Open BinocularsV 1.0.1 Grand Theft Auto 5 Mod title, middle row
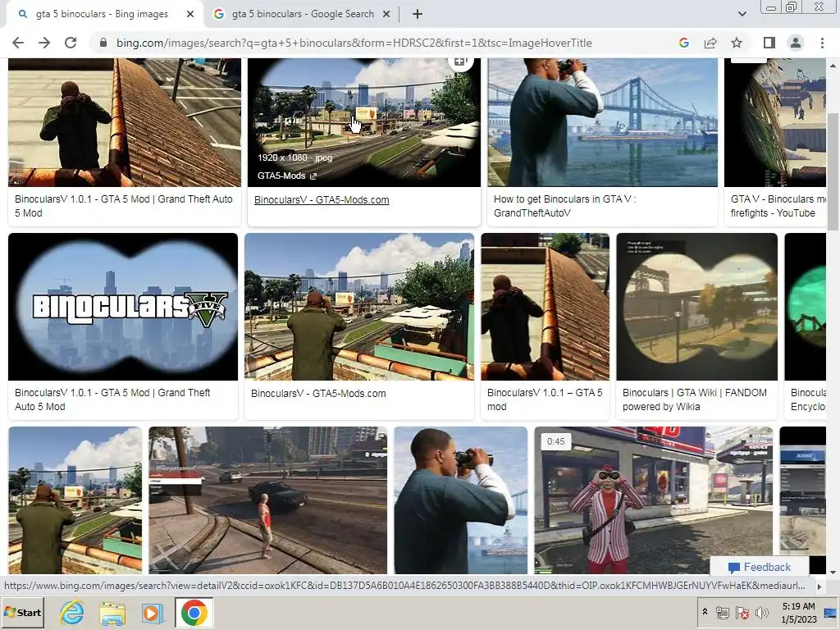Image resolution: width=840 pixels, height=630 pixels. [112, 399]
